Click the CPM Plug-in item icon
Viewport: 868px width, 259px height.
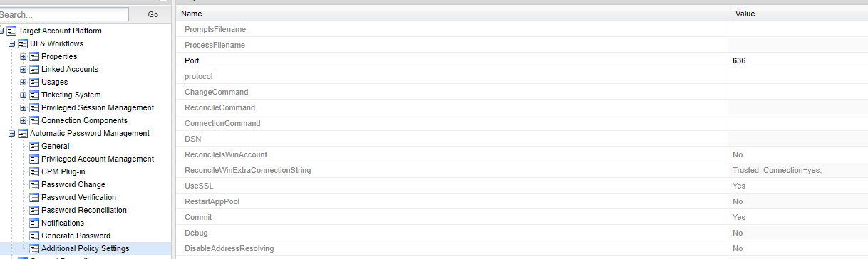[x=34, y=171]
